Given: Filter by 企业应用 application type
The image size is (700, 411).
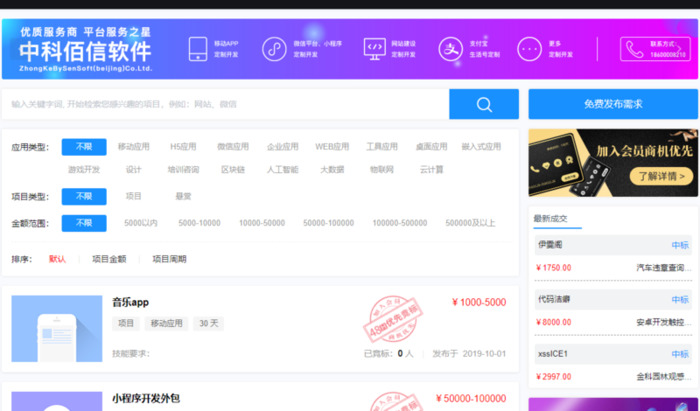Looking at the screenshot, I should coord(282,147).
